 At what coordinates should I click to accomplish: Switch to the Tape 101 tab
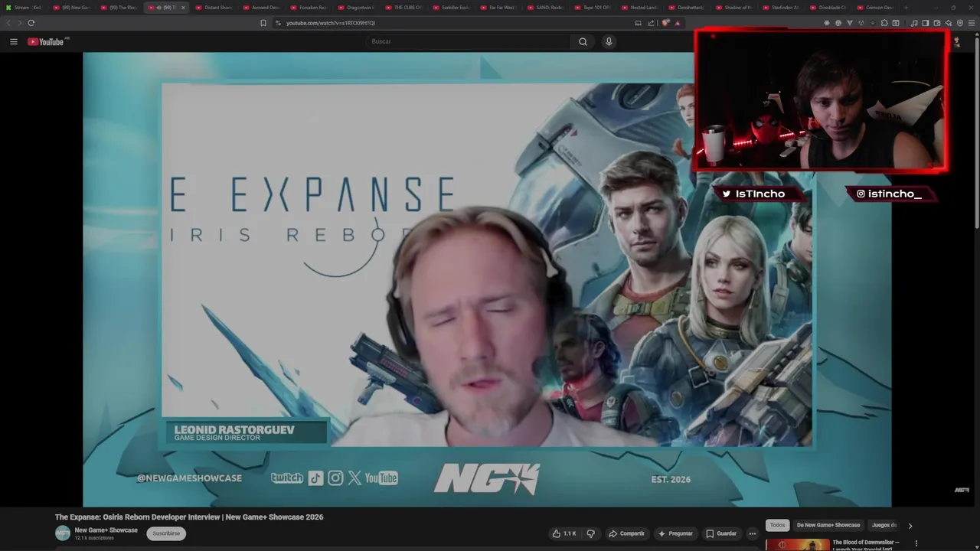tap(594, 8)
